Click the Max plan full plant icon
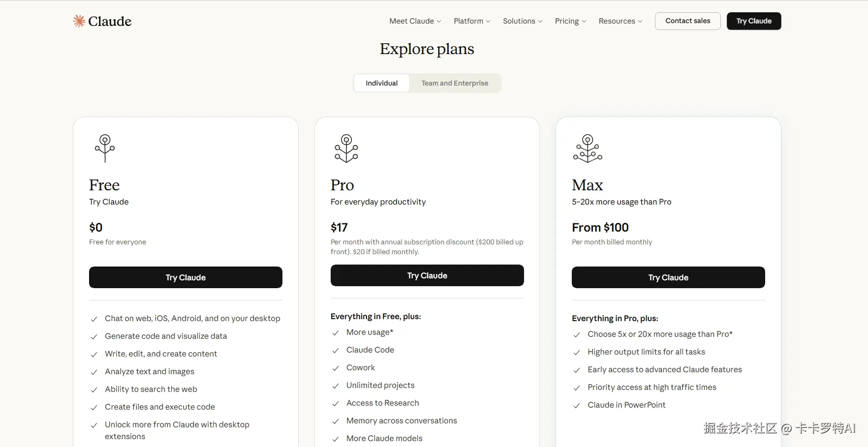 (x=588, y=148)
